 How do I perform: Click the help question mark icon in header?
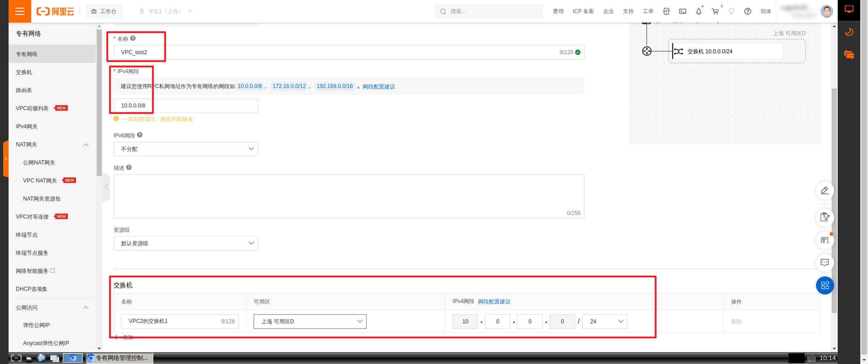[x=748, y=11]
